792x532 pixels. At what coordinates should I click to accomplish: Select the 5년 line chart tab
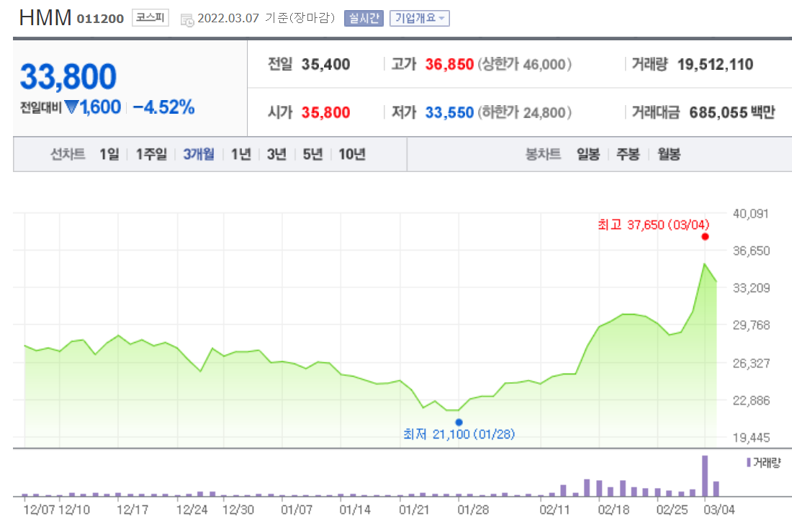(x=312, y=154)
